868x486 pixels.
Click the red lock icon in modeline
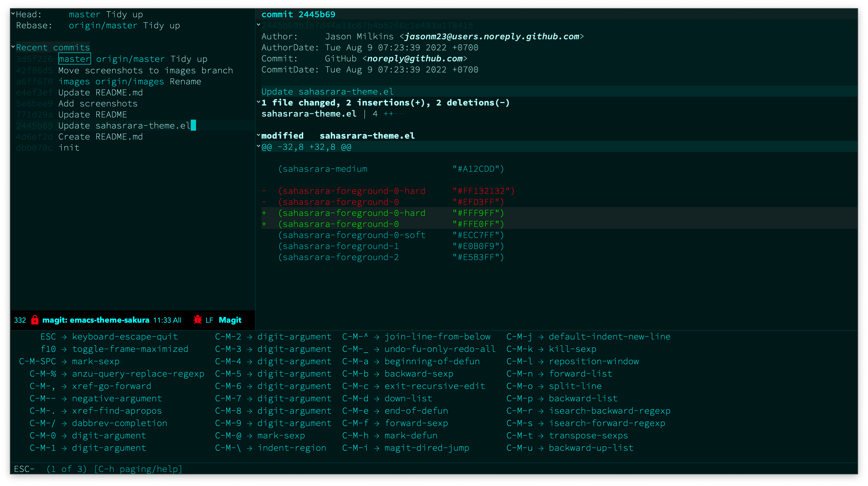coord(35,320)
